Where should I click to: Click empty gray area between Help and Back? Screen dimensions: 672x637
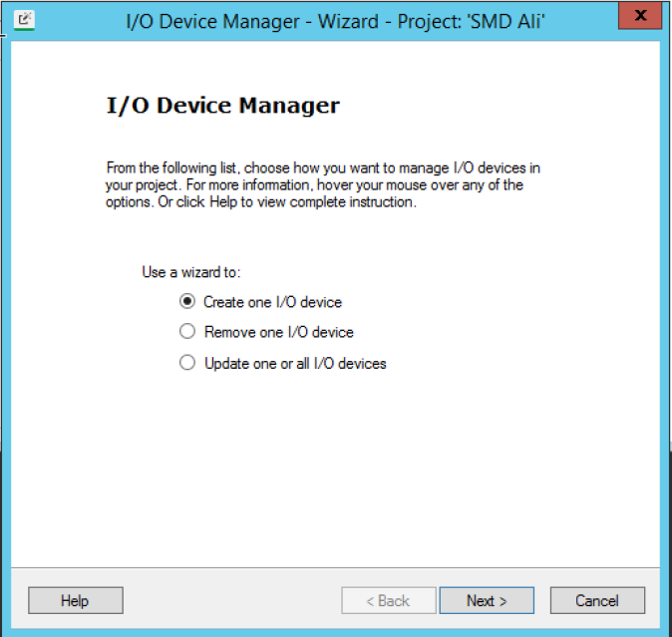[232, 600]
